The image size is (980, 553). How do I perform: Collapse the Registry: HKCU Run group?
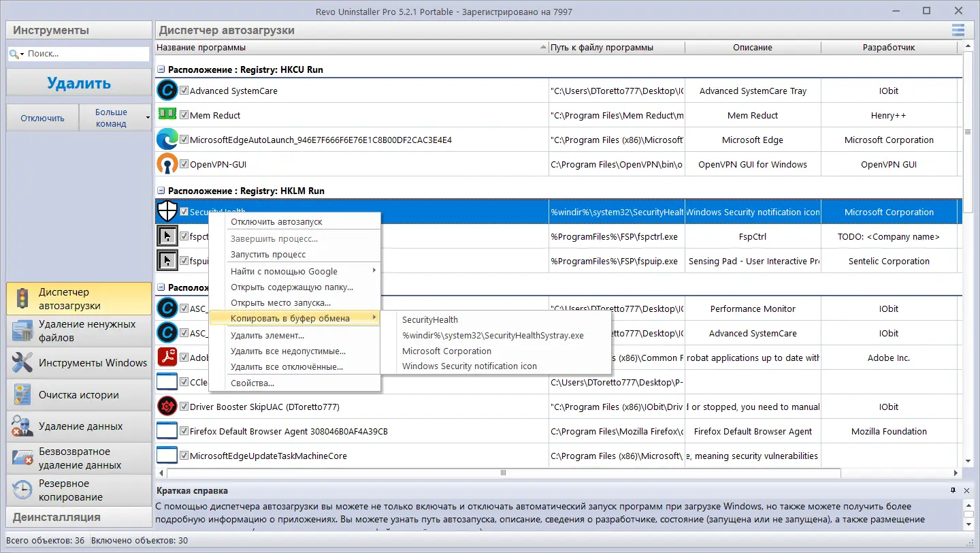click(x=161, y=69)
